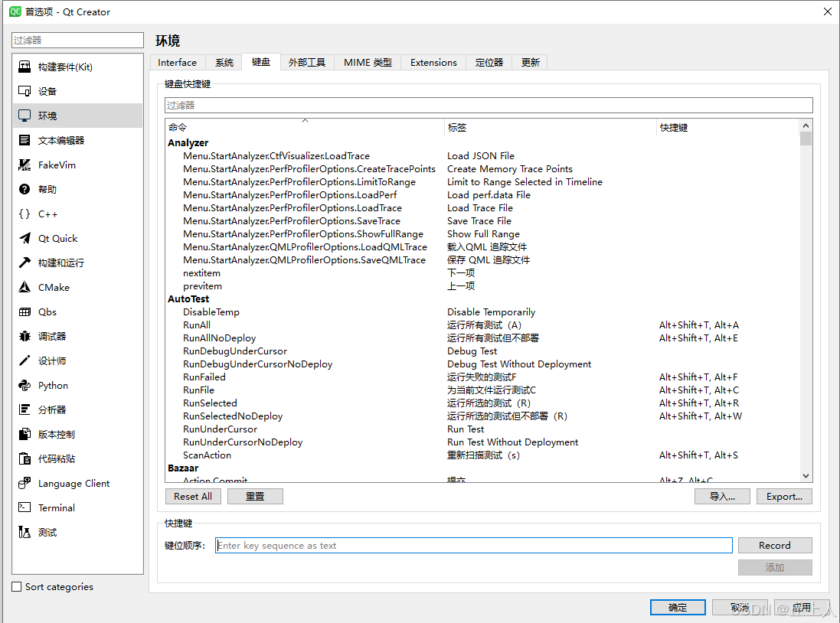Open the 测试 testing flask icon
Viewport: 840px width, 623px height.
pos(25,532)
